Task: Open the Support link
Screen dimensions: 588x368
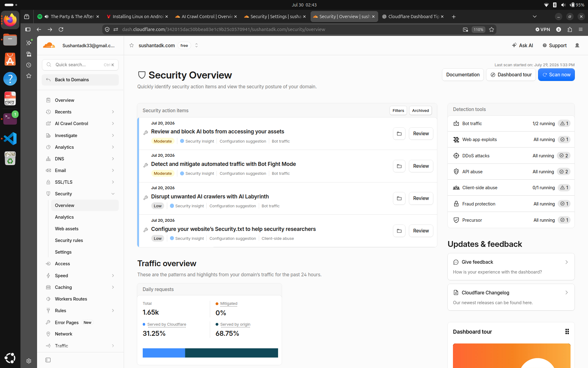Action: coord(555,45)
